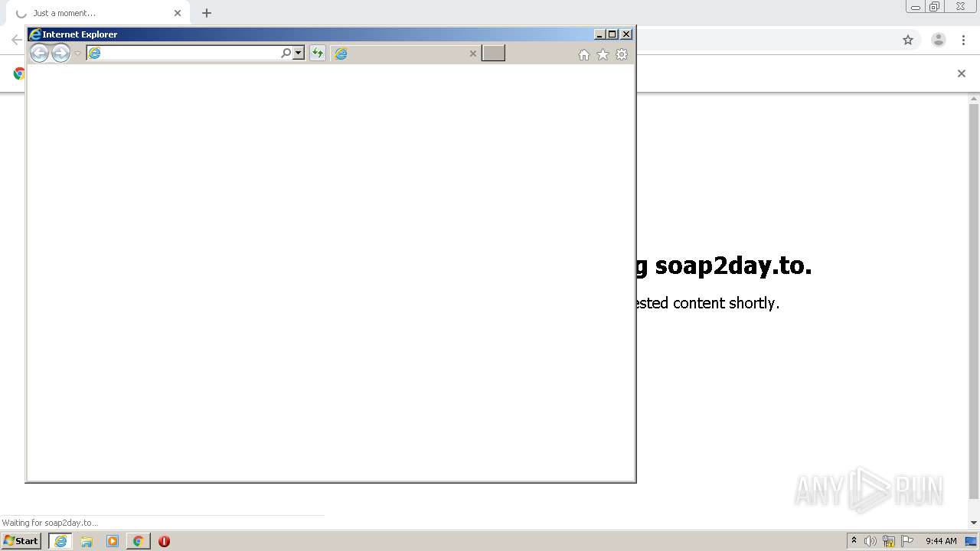Click the 9:44 AM taskbar clock
The width and height of the screenshot is (980, 551).
941,541
